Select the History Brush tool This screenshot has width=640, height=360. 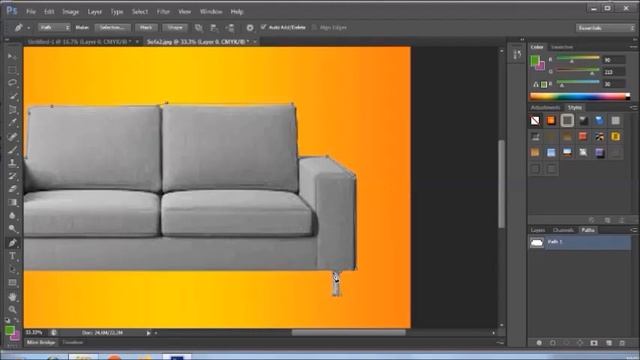coord(12,176)
